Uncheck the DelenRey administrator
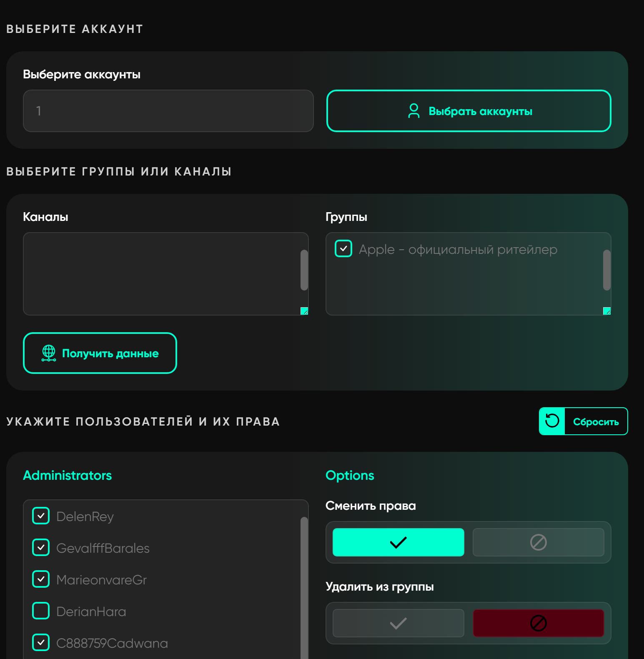Viewport: 644px width, 659px height. click(41, 516)
